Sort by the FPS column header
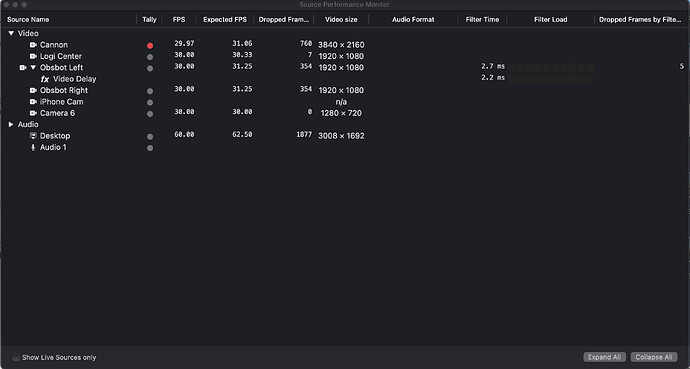690x369 pixels. [x=179, y=19]
